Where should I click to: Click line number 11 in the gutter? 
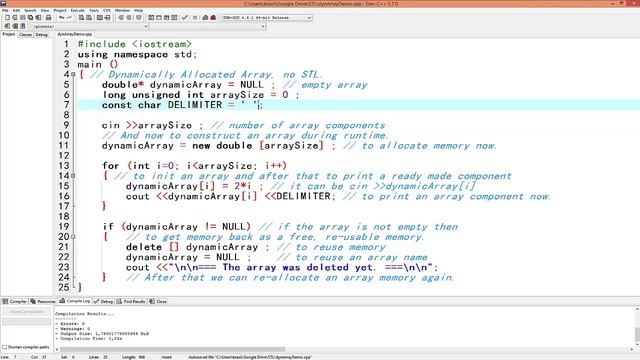[64, 145]
